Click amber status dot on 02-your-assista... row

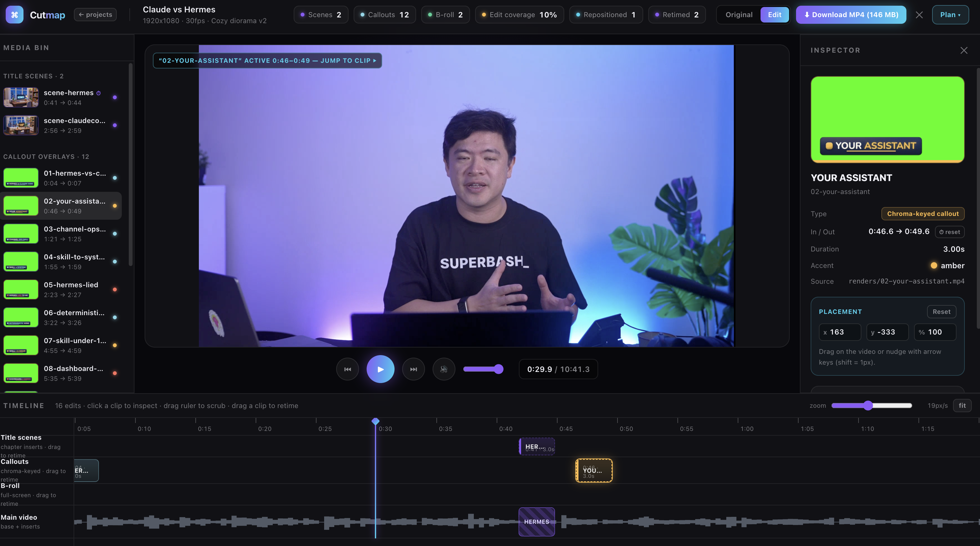point(115,206)
